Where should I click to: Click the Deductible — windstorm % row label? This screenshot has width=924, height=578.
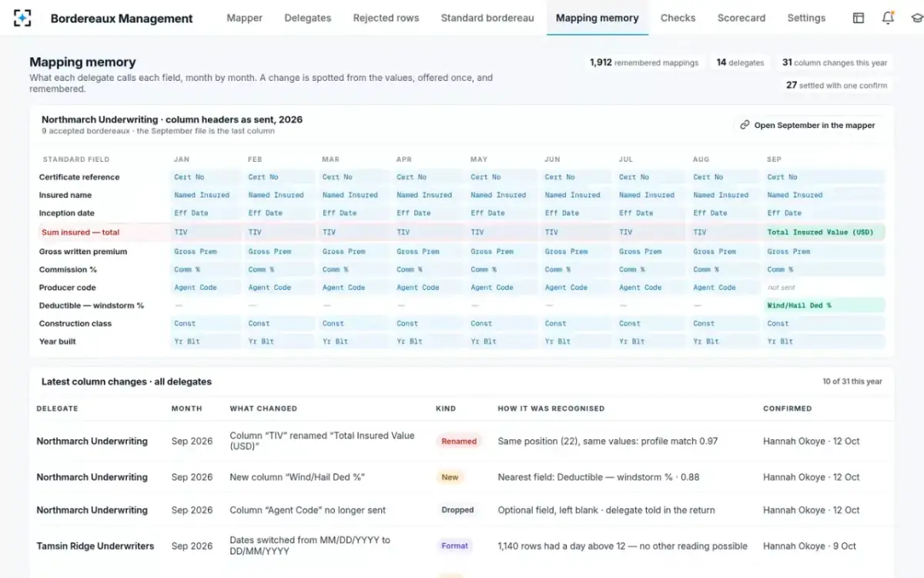tap(92, 305)
